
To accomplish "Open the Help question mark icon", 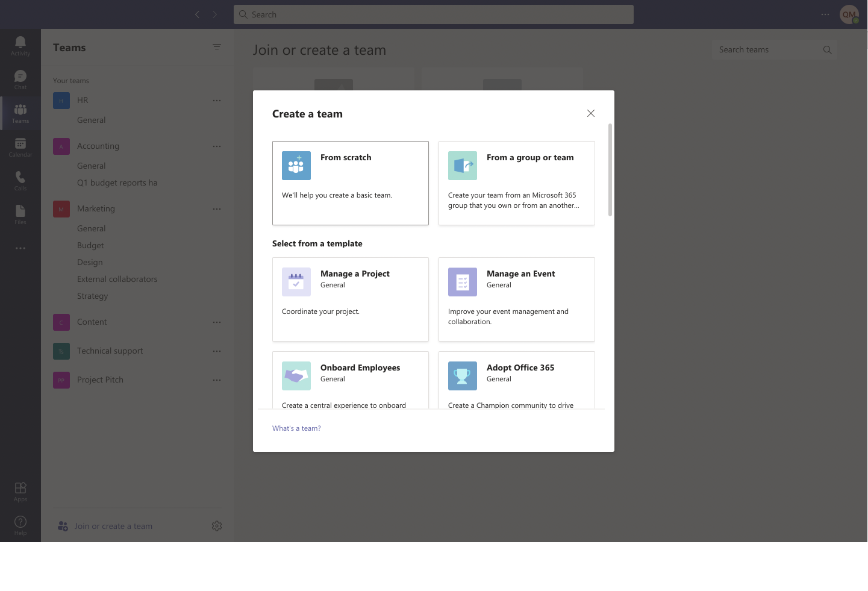I will [x=20, y=525].
